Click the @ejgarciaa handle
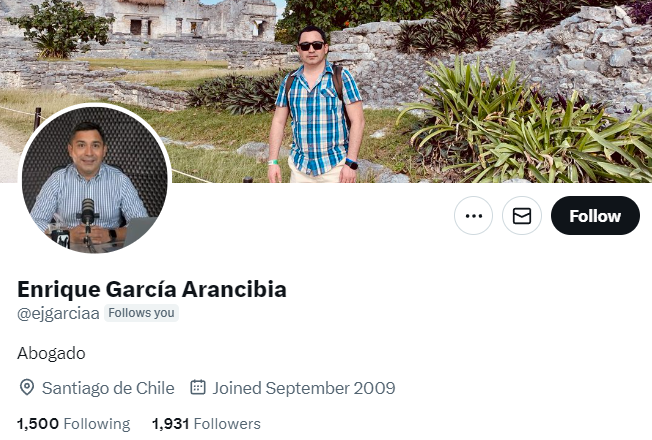Screen dimensions: 652x440 58,314
